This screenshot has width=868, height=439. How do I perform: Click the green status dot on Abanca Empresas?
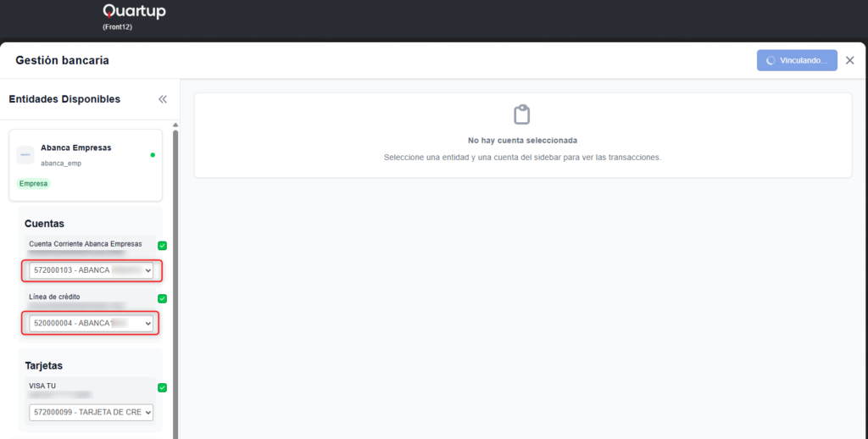pos(153,155)
